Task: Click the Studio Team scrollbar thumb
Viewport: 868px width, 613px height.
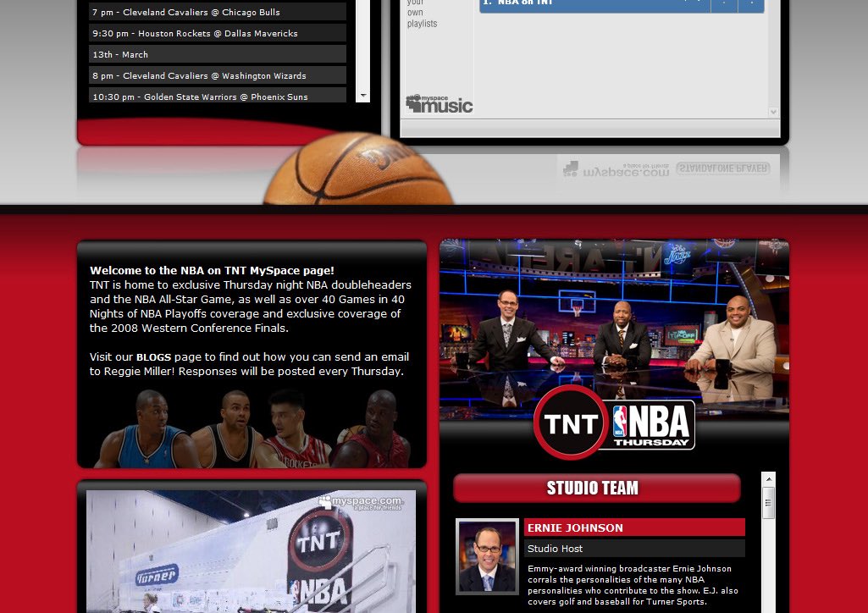Action: 768,502
